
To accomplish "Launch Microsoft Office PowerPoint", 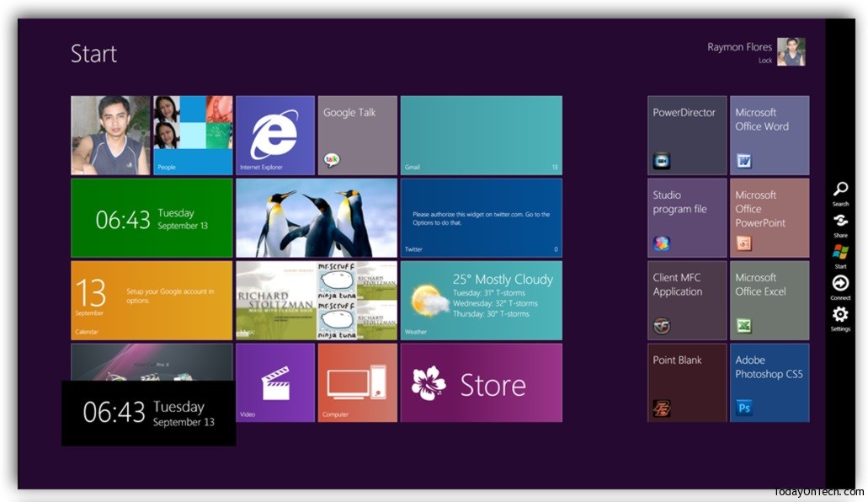I will [769, 218].
